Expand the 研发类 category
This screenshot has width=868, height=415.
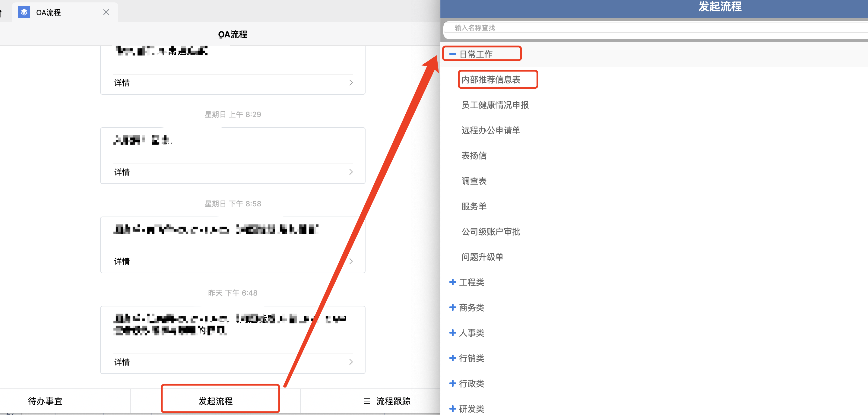pos(452,408)
